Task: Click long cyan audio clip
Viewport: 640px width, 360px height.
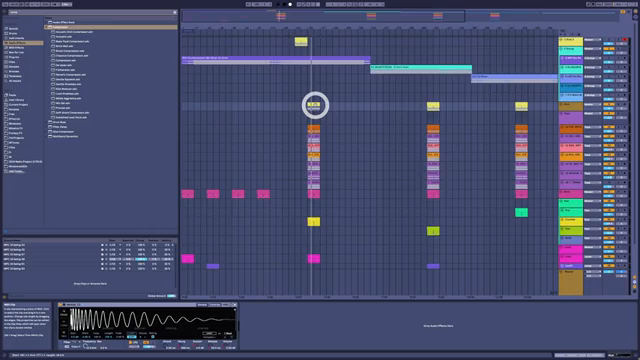Action: pos(421,69)
